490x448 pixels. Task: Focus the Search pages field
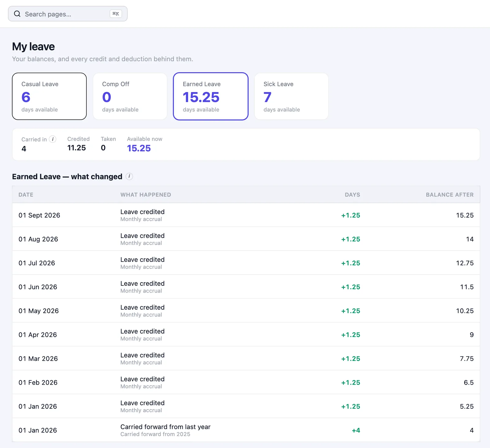point(68,14)
